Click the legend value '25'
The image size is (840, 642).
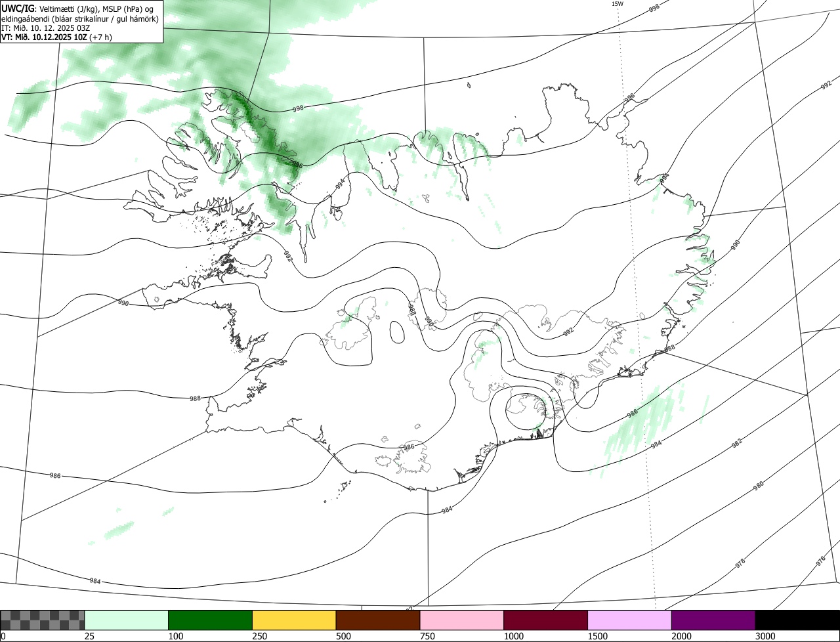(x=89, y=636)
